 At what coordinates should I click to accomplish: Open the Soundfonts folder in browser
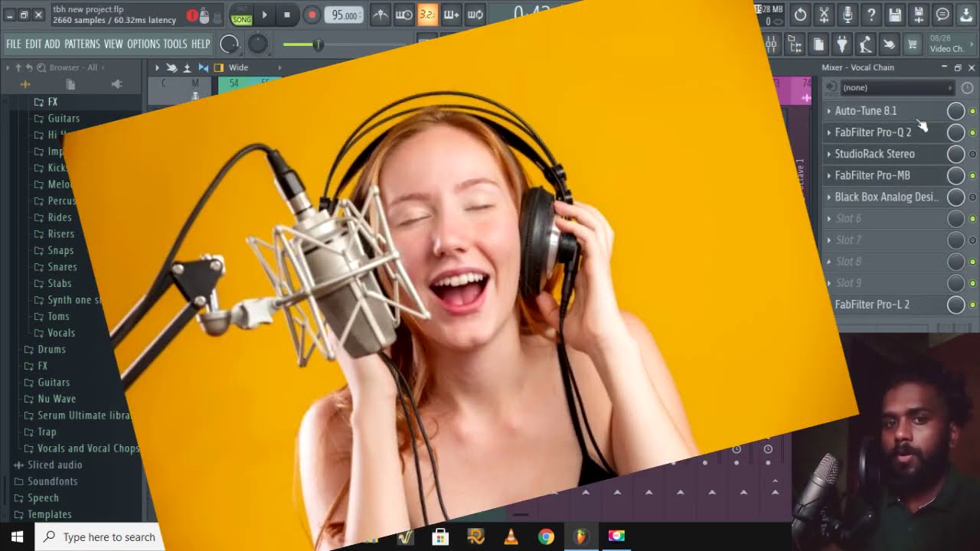point(52,481)
